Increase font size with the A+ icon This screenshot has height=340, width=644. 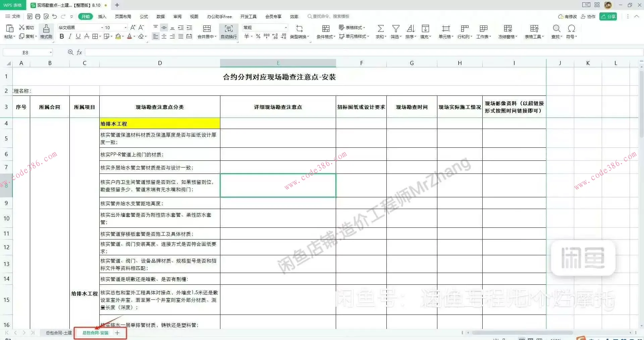(x=133, y=27)
